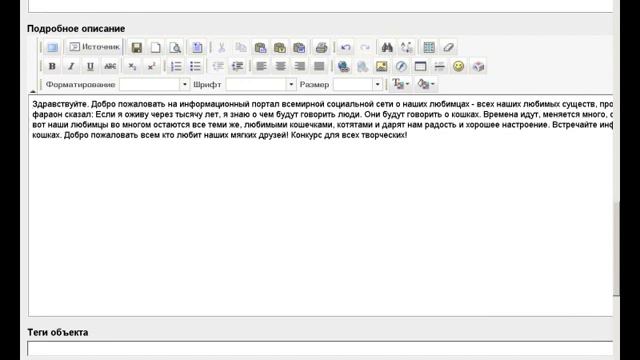Click the fit-window icon left of Источник
640x360 pixels.
click(52, 47)
